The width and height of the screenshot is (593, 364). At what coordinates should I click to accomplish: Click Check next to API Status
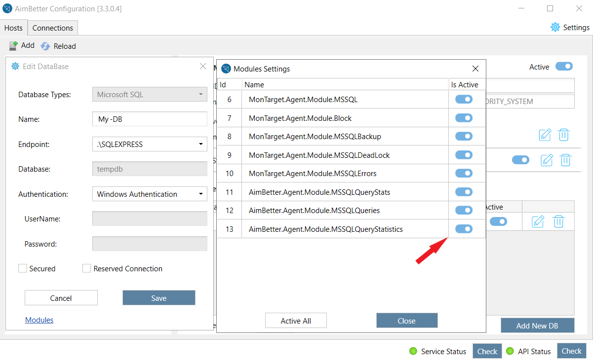pyautogui.click(x=572, y=351)
